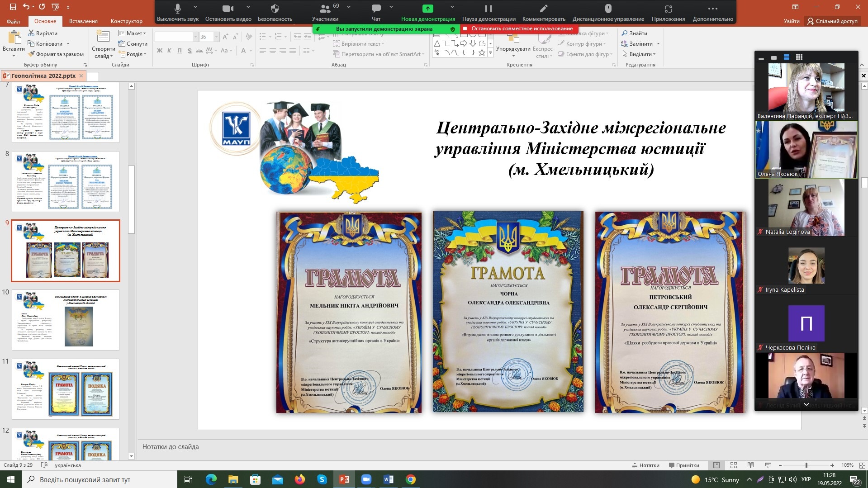Image resolution: width=868 pixels, height=488 pixels.
Task: Select slide 10 thumbnail
Action: tap(66, 320)
